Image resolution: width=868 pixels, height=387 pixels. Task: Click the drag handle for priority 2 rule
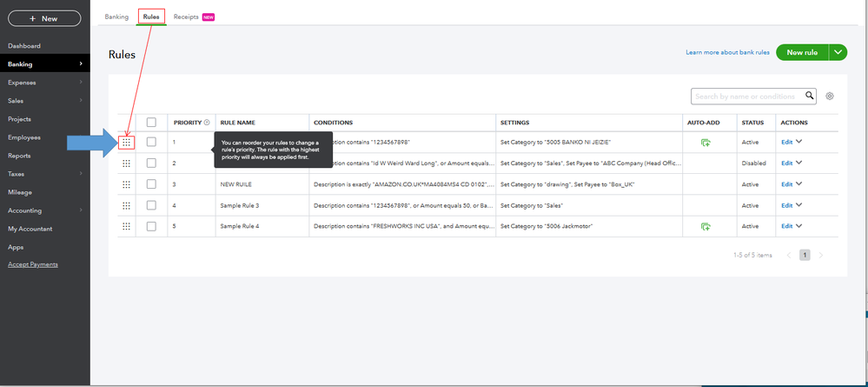point(126,163)
